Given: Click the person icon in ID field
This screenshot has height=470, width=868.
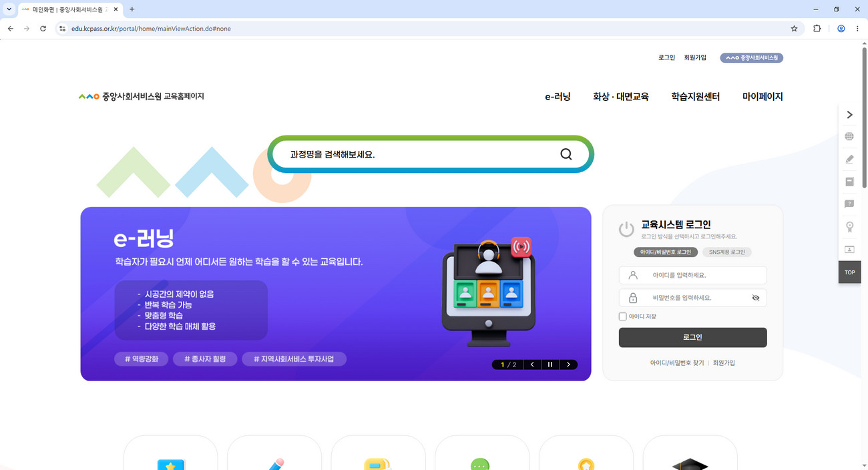Looking at the screenshot, I should pos(633,275).
